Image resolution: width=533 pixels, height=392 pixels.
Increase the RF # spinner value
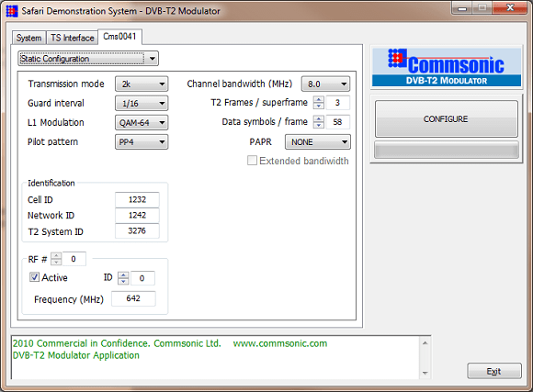tap(56, 256)
